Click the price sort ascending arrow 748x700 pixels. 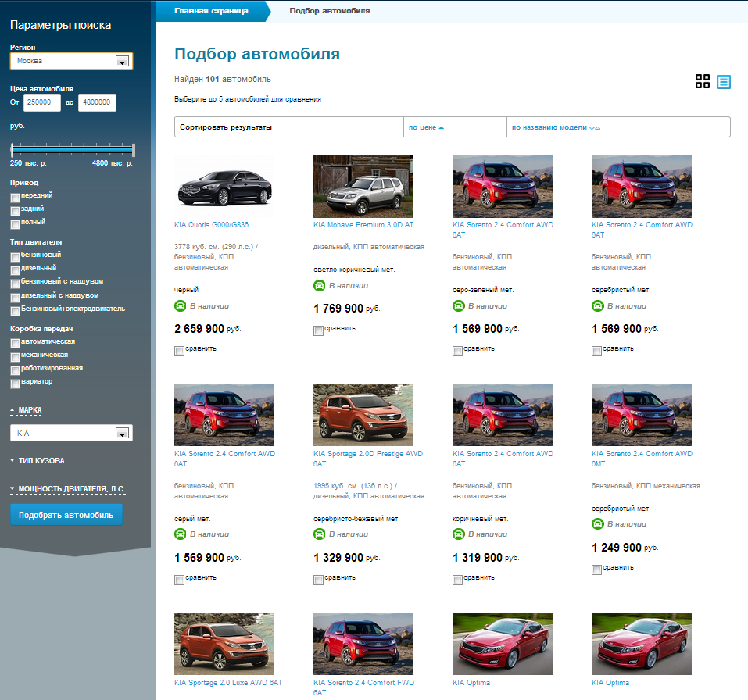tap(442, 128)
